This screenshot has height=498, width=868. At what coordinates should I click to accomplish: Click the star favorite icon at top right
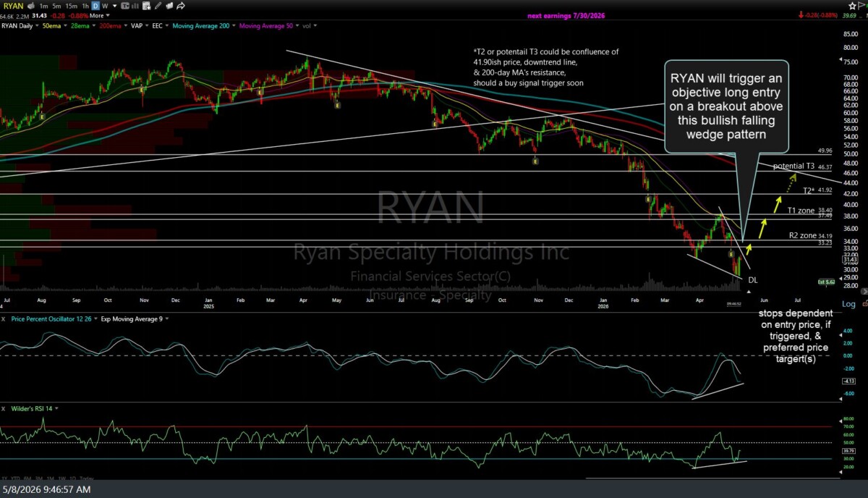pos(852,6)
